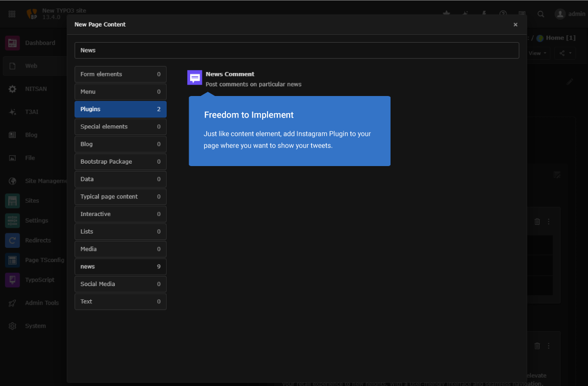This screenshot has width=588, height=386.
Task: Select the Bootstrap Package category
Action: [120, 161]
